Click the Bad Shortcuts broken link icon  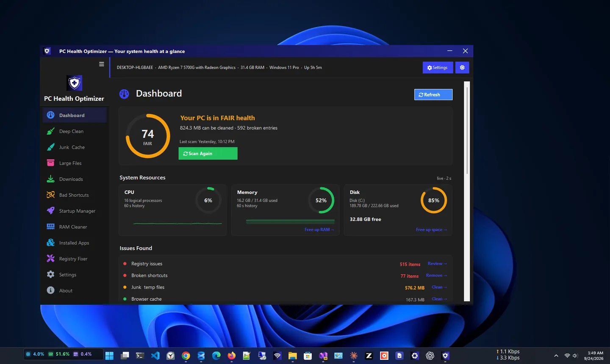50,195
